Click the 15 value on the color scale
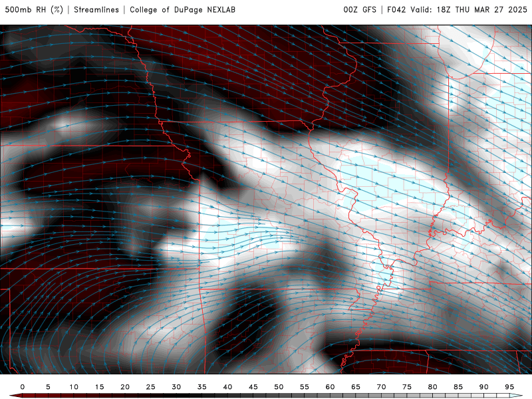 99,387
